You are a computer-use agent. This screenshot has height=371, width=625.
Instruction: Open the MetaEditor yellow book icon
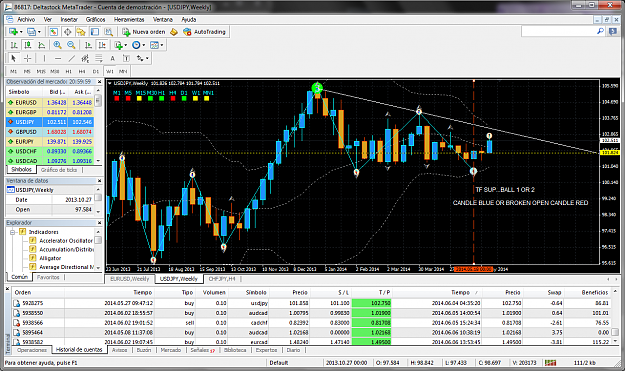[173, 32]
